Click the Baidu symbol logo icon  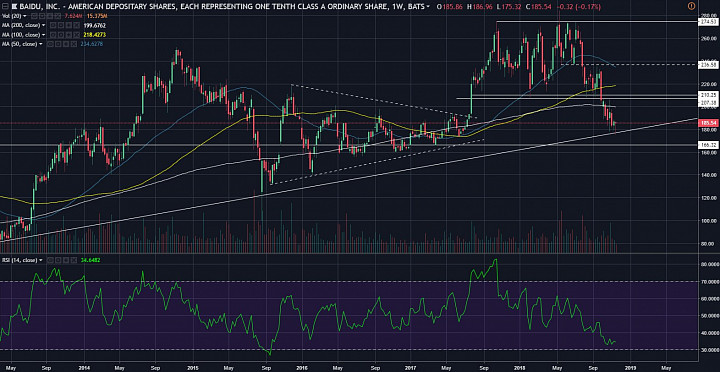tap(15, 6)
